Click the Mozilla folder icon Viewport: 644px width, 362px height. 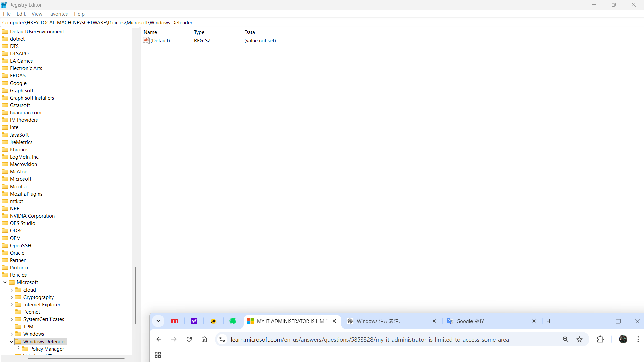[x=5, y=187]
